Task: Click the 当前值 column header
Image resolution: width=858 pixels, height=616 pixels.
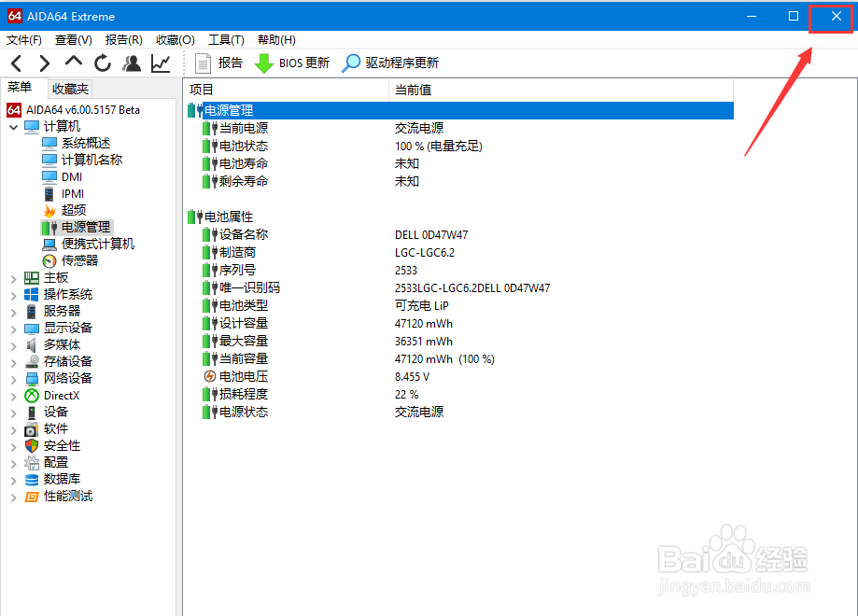Action: pos(561,91)
